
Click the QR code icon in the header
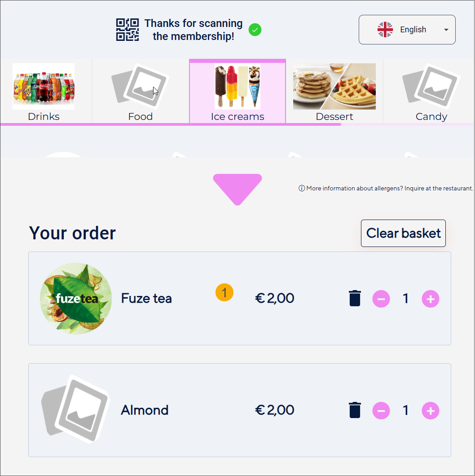(127, 30)
